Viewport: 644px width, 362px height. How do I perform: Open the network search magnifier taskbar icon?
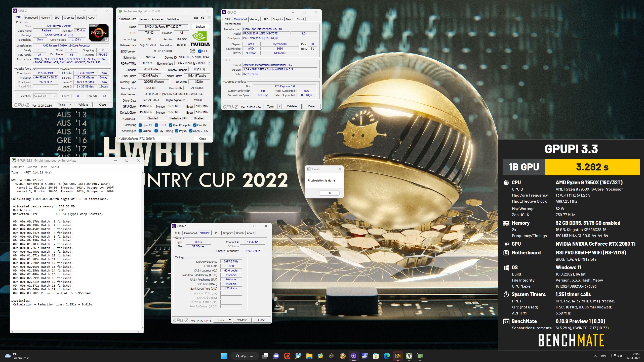pos(298,356)
